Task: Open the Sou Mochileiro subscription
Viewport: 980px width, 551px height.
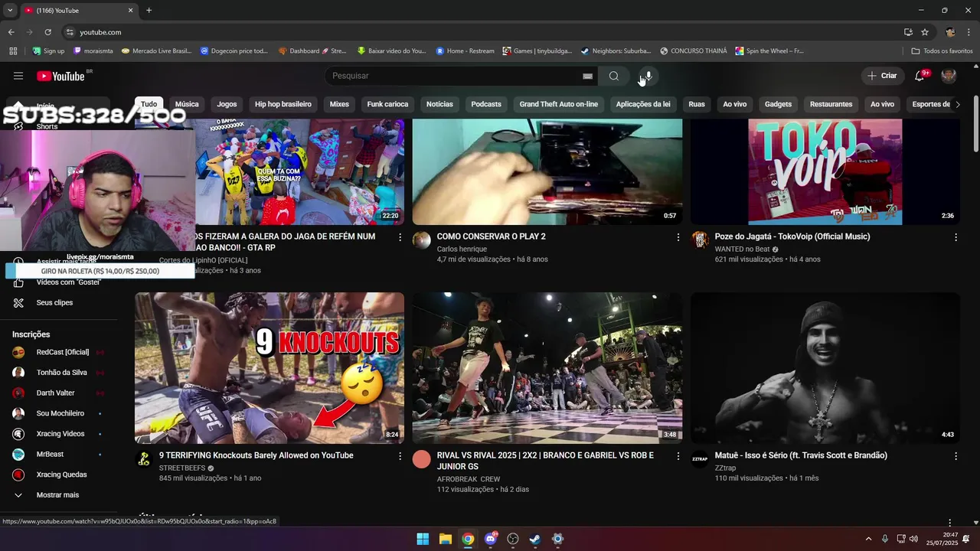Action: [60, 413]
